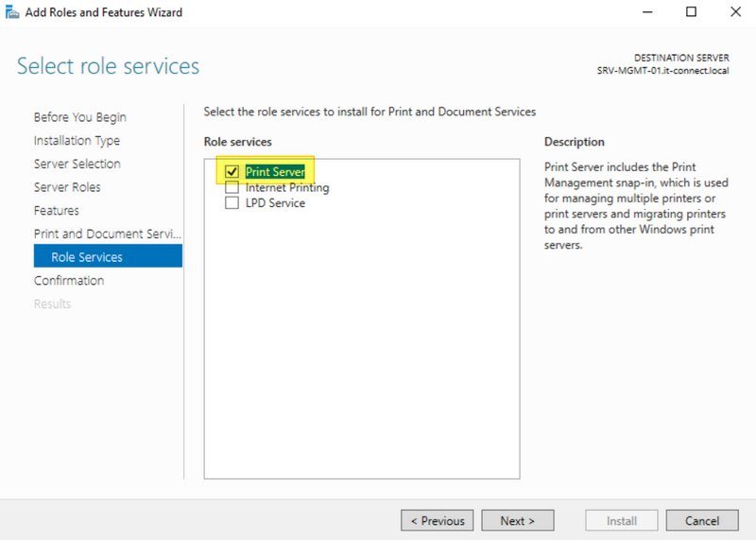Open the Installation Type step

coord(77,140)
